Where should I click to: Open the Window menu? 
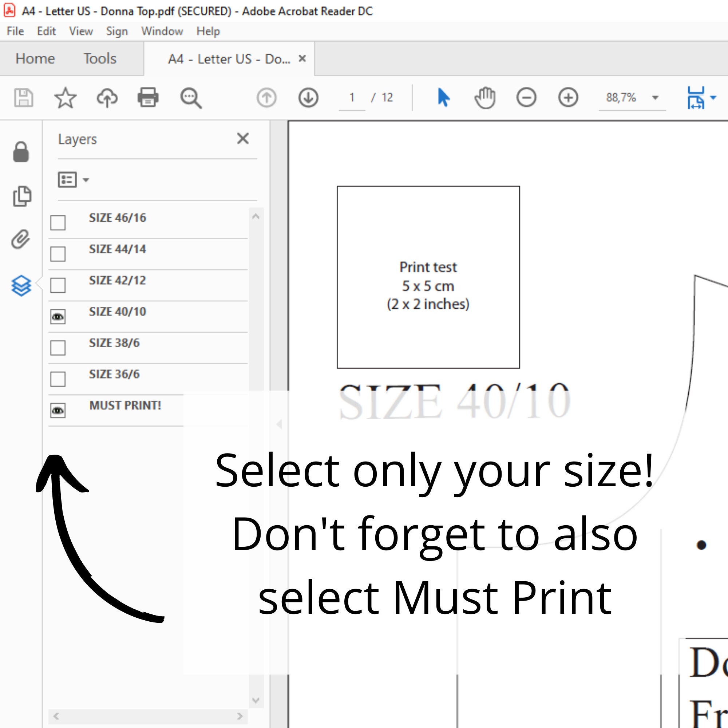coord(162,31)
